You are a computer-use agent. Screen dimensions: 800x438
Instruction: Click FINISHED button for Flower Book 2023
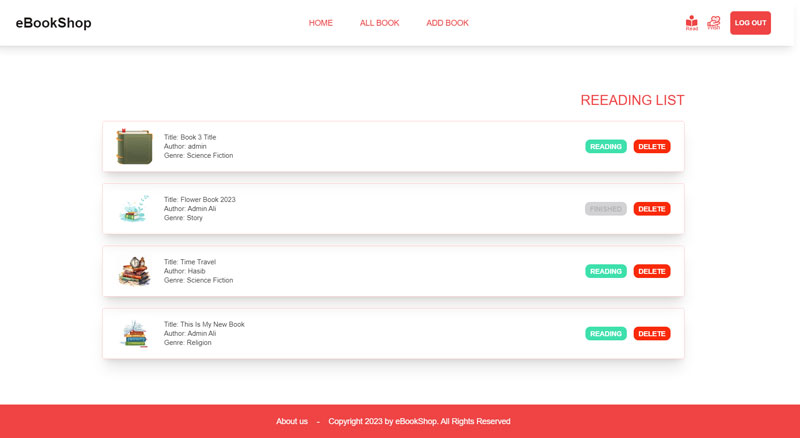(606, 209)
